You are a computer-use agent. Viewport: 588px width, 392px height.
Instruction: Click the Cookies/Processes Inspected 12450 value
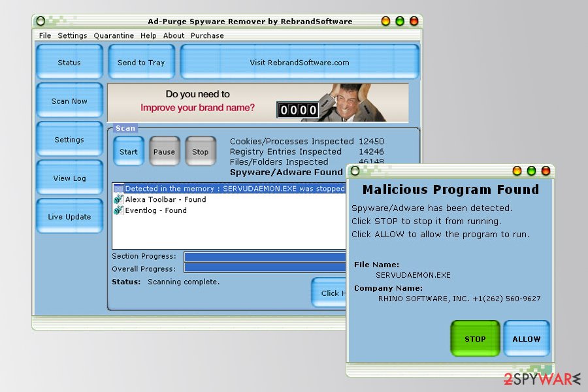[x=371, y=141]
